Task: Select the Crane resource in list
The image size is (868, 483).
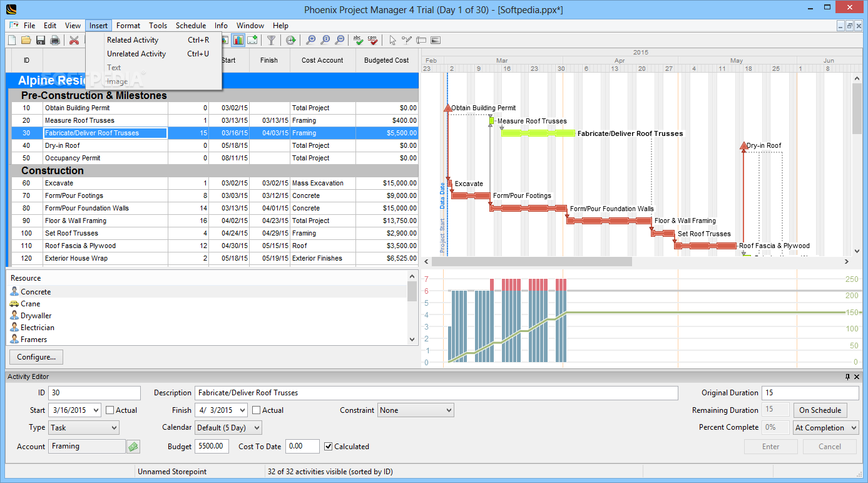Action: pos(207,304)
